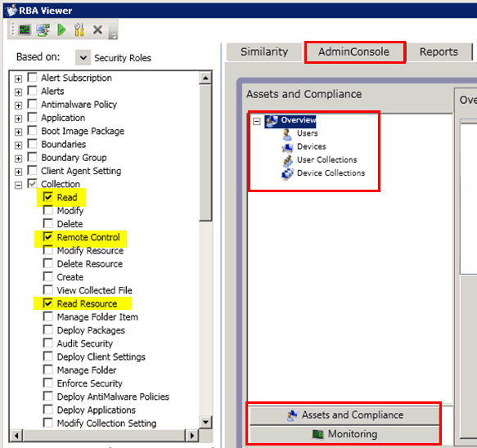Uncheck the Remote Control permission

click(48, 236)
